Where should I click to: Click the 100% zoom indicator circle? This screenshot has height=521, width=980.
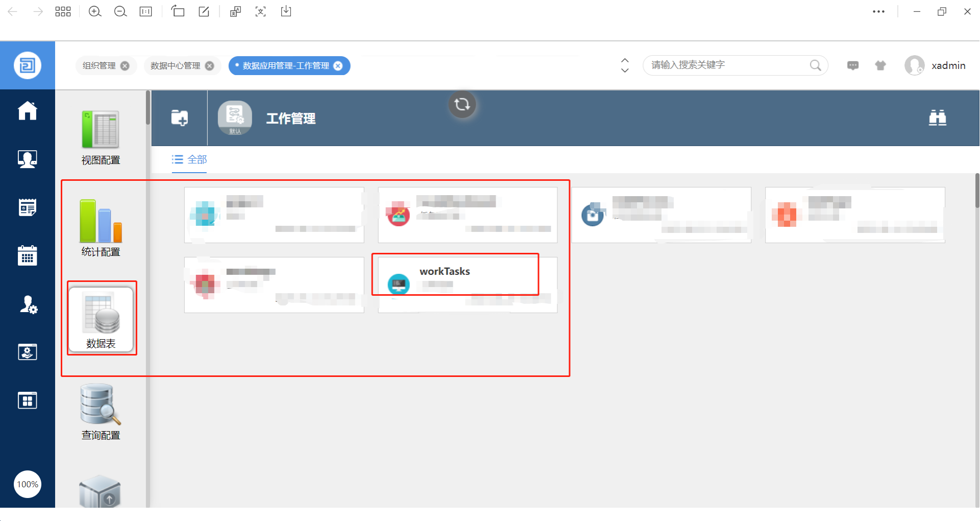[x=28, y=484]
